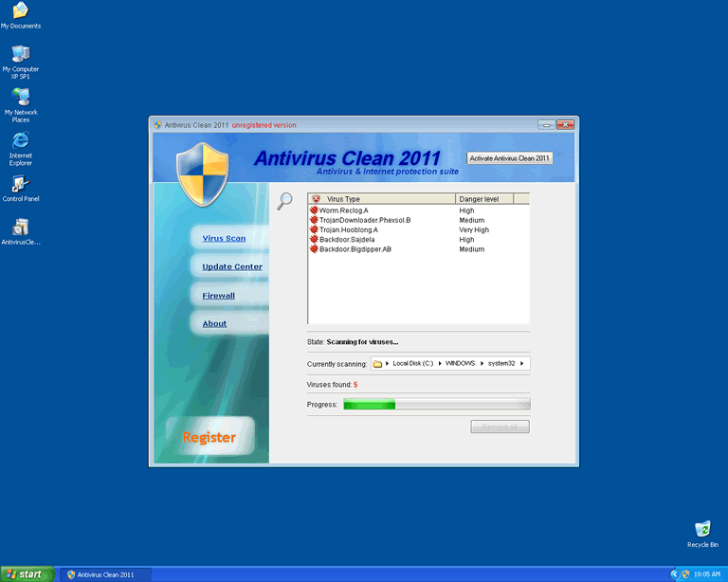Image resolution: width=728 pixels, height=582 pixels.
Task: Expand arrow before WINDOWS in scan path
Action: click(x=440, y=364)
